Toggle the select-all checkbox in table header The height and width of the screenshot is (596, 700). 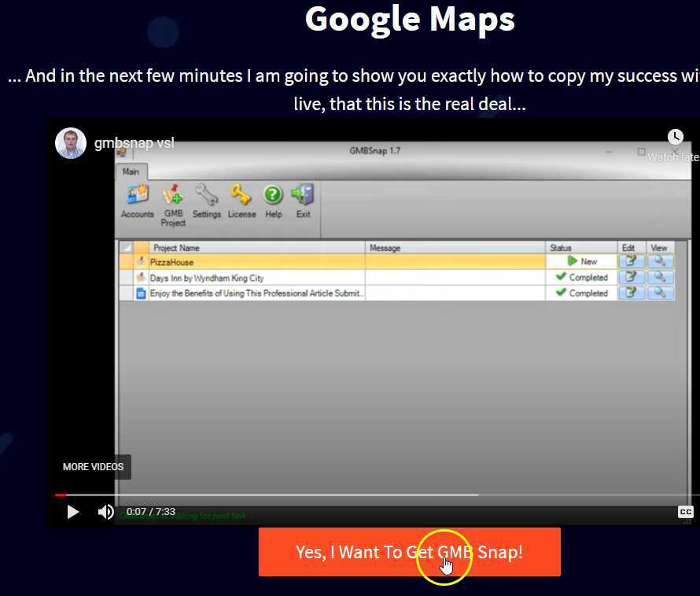[x=127, y=248]
